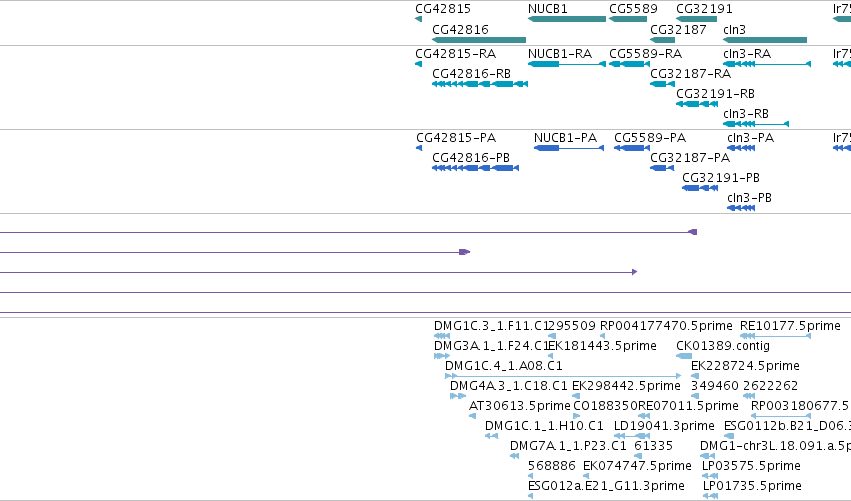Click the CG32191-PB coding glyph
The width and height of the screenshot is (851, 501).
coord(700,188)
